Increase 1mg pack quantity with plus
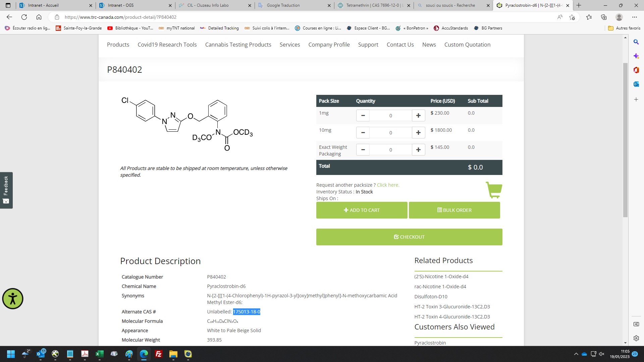This screenshot has height=362, width=644. click(418, 116)
